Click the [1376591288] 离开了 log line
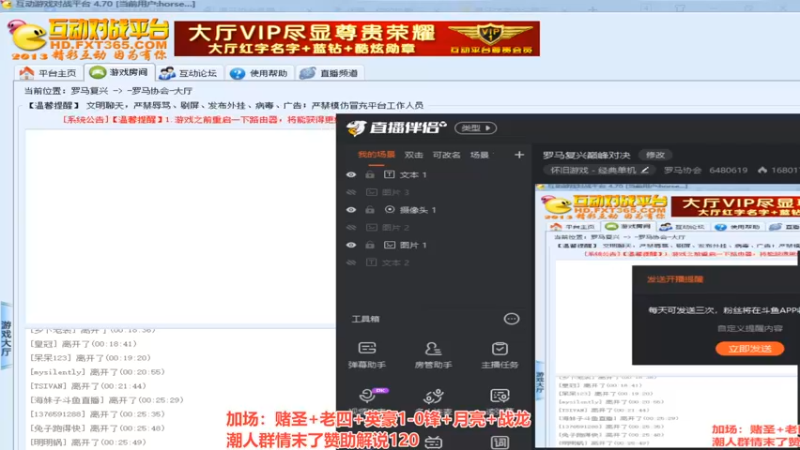Viewport: 800px width, 450px height. (97, 414)
